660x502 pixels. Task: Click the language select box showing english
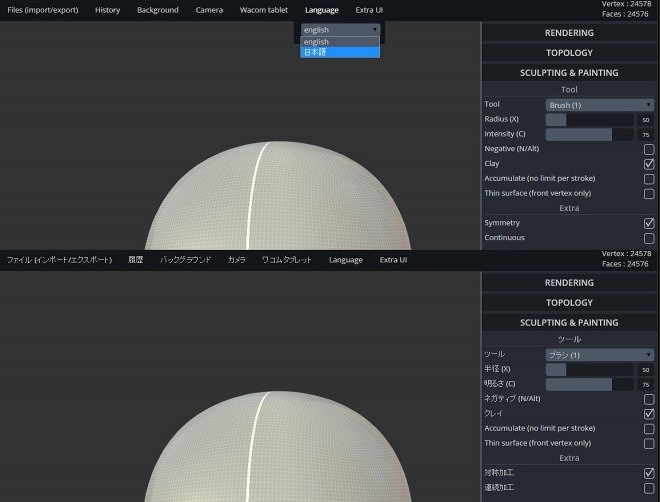341,29
